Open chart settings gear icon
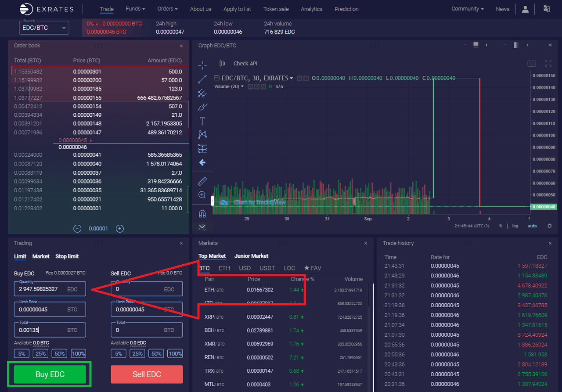 tap(550, 226)
